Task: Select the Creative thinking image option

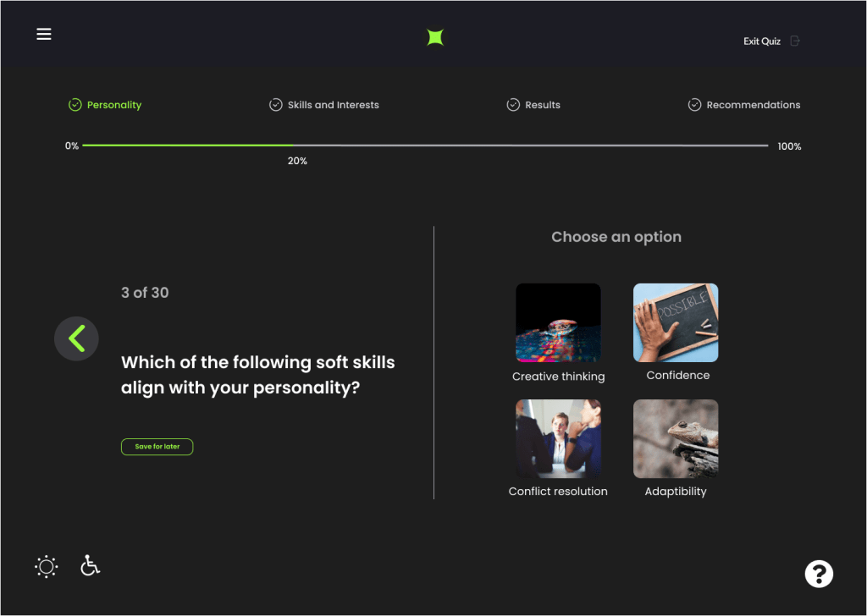Action: [x=558, y=322]
